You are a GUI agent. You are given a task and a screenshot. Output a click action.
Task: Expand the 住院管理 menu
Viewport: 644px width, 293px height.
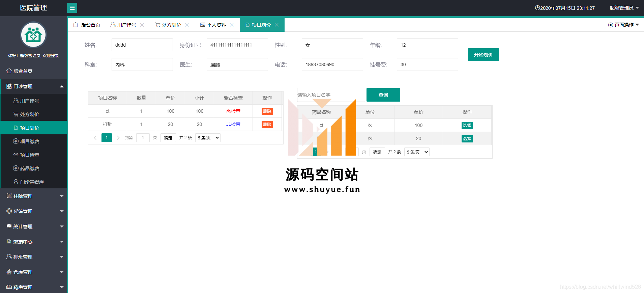tap(62, 196)
